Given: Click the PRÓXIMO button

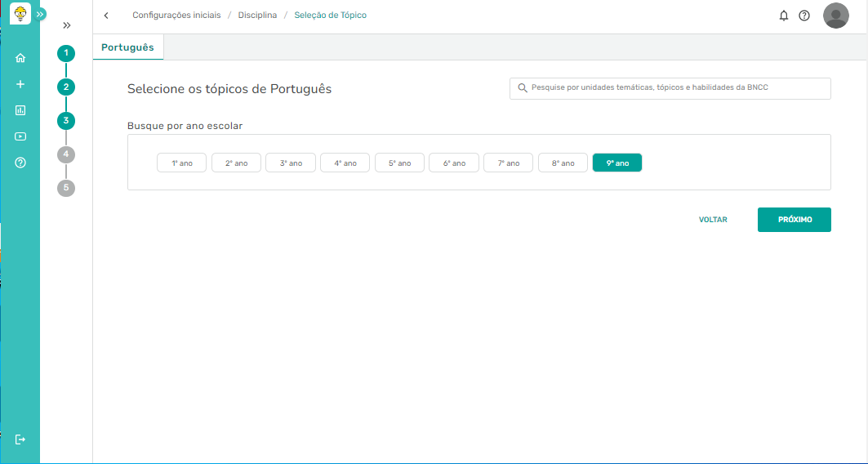Looking at the screenshot, I should tap(794, 220).
